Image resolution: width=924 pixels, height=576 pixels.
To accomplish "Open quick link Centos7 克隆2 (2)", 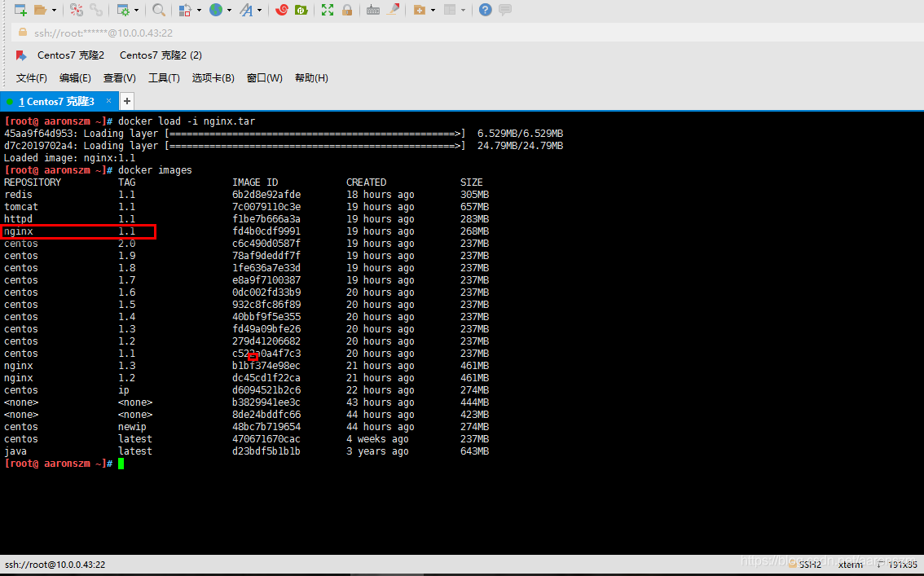I will tap(161, 55).
